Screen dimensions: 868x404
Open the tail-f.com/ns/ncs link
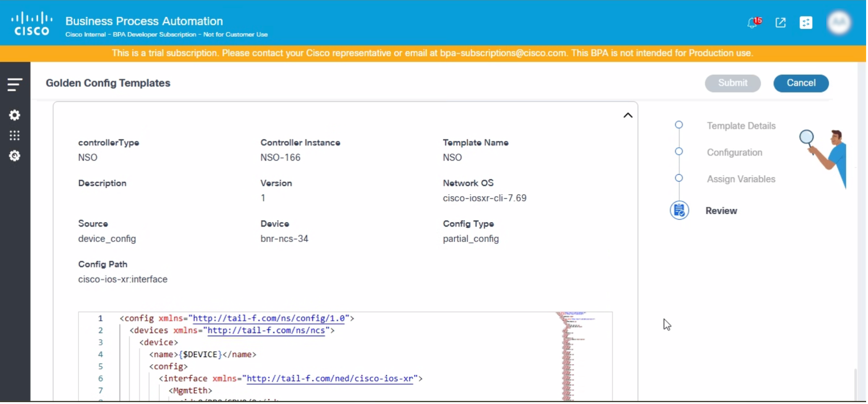coord(266,330)
